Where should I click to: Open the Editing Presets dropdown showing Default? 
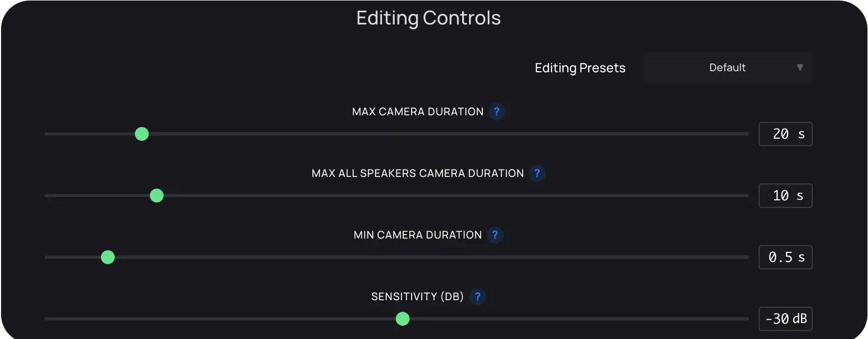(x=727, y=67)
